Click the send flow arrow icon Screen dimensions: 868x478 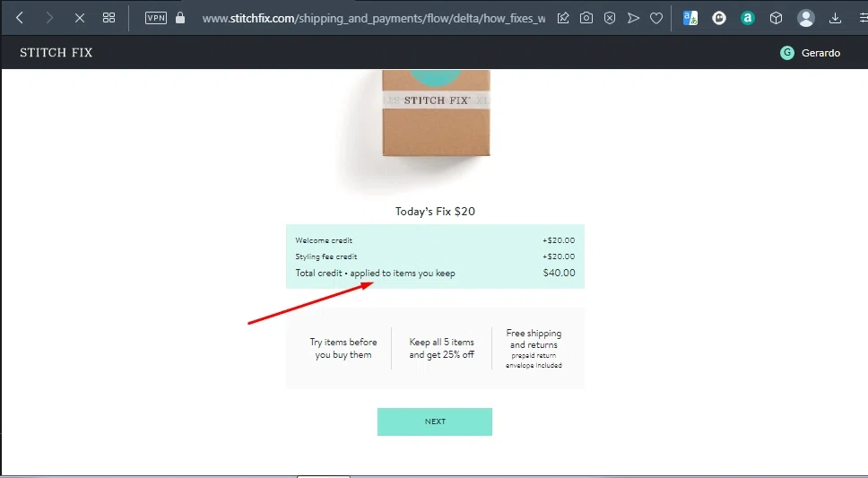pyautogui.click(x=633, y=18)
